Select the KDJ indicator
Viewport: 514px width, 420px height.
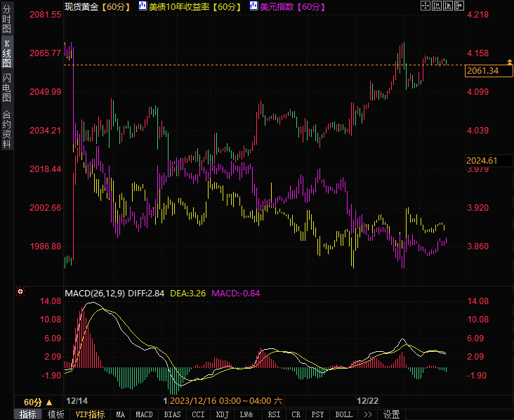223,414
